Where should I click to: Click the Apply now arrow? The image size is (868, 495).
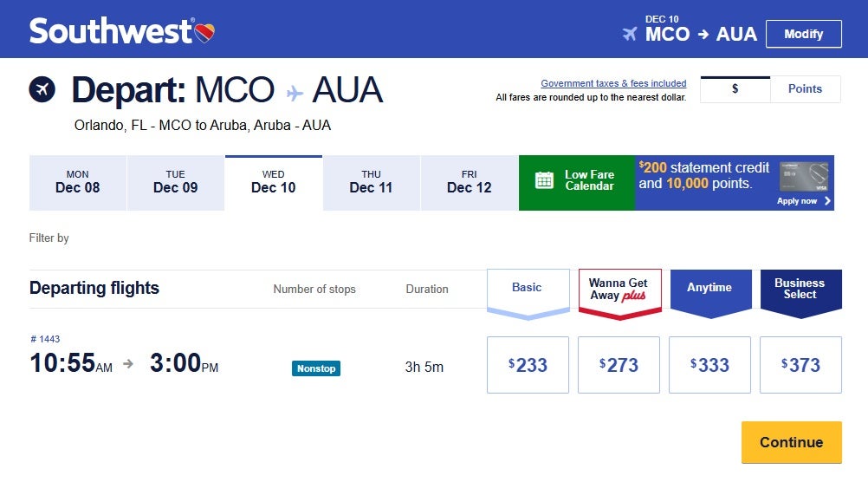(x=827, y=201)
